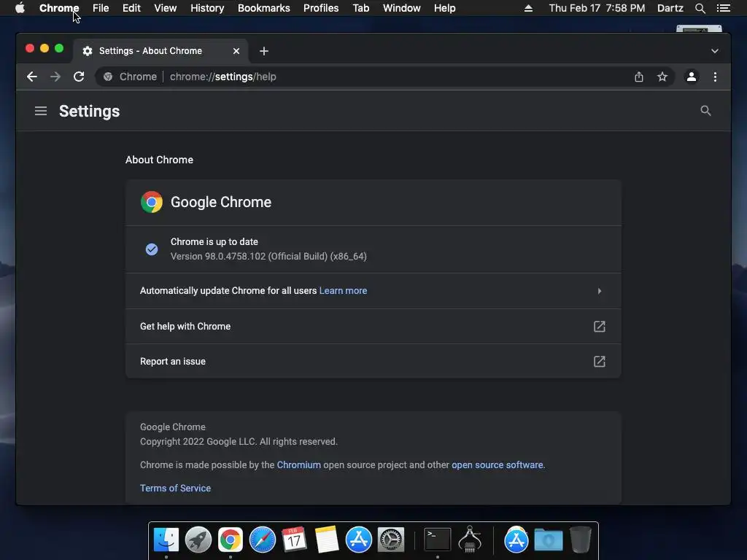Launch Safari from the dock
The width and height of the screenshot is (747, 560).
click(263, 540)
